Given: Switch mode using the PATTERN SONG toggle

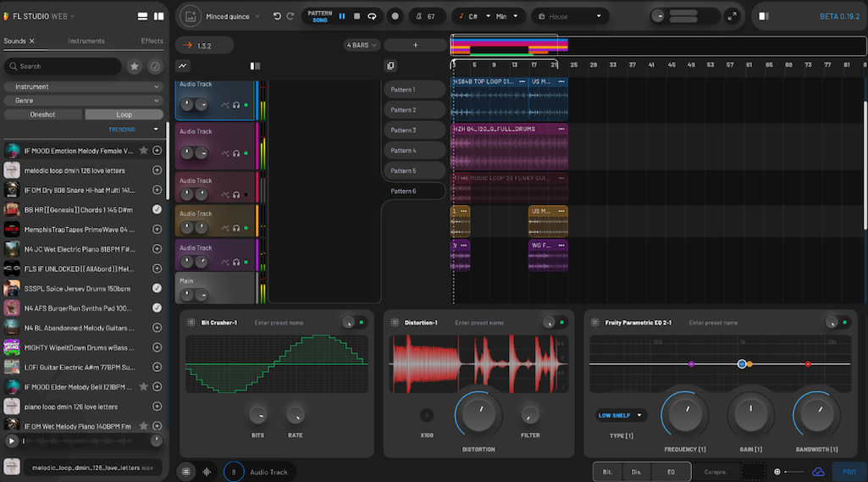Looking at the screenshot, I should click(x=320, y=16).
